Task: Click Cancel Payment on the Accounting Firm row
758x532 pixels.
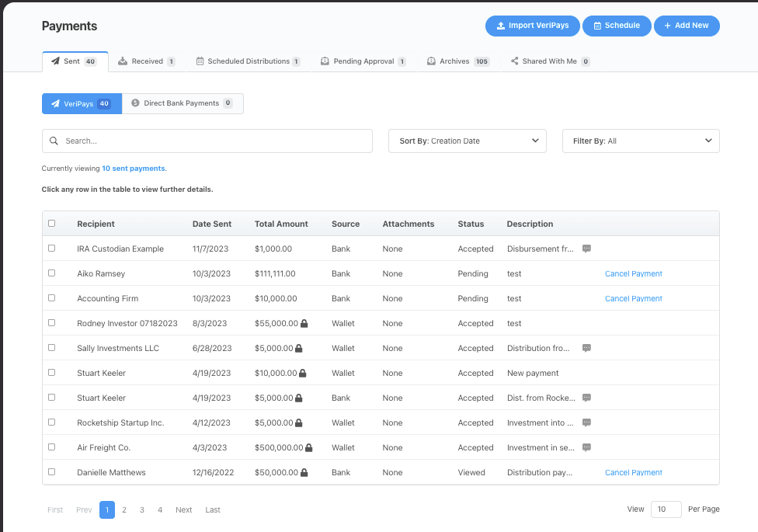Action: pos(632,298)
